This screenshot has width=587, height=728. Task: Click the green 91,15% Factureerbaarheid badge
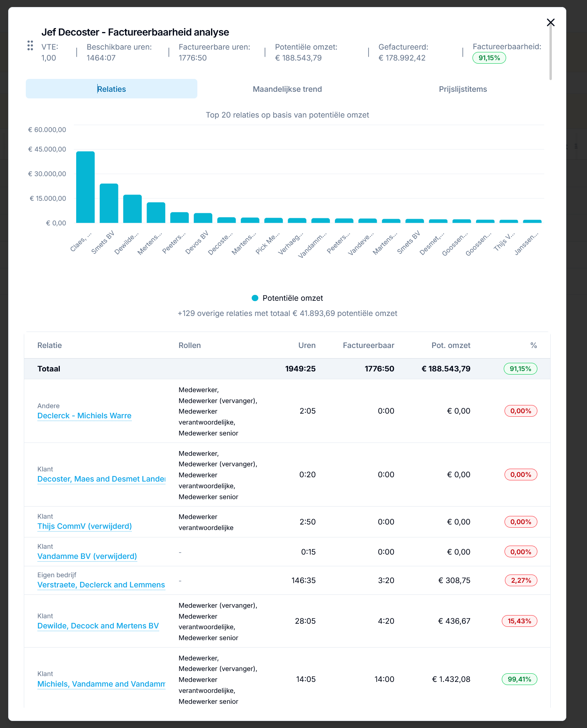click(x=489, y=58)
